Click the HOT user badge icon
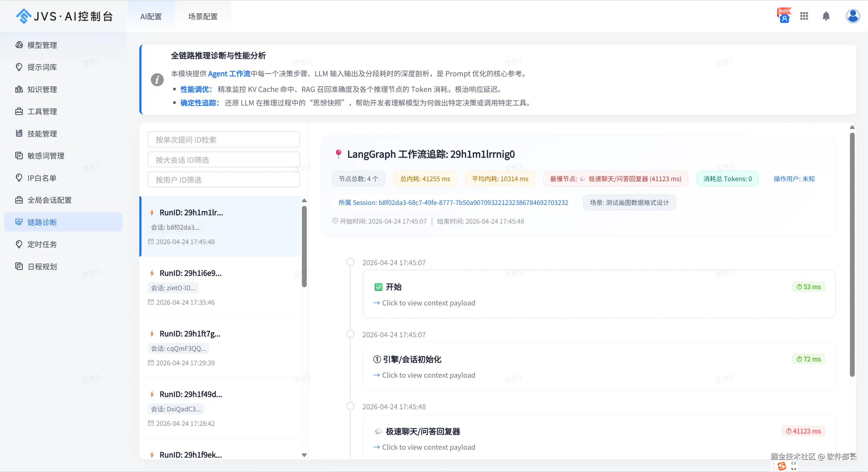The height and width of the screenshot is (472, 868). (784, 15)
